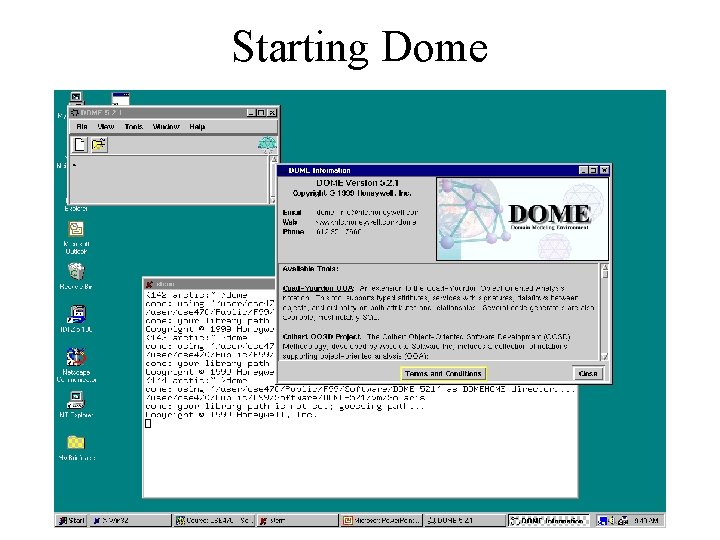
Task: Click the xterm window title bar
Action: coord(209,284)
